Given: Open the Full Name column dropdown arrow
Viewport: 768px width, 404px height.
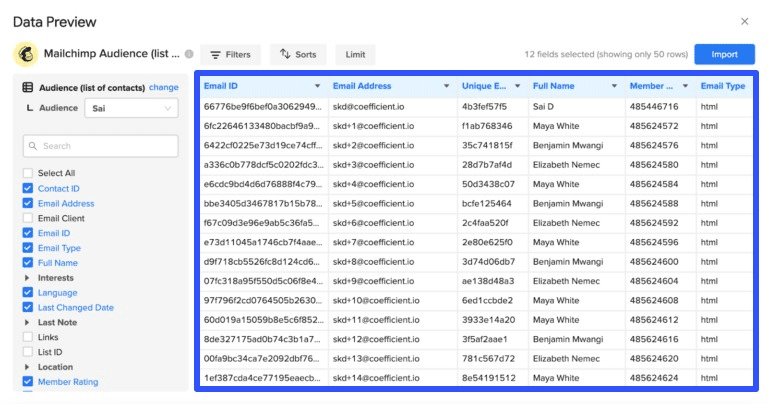Looking at the screenshot, I should coord(614,86).
